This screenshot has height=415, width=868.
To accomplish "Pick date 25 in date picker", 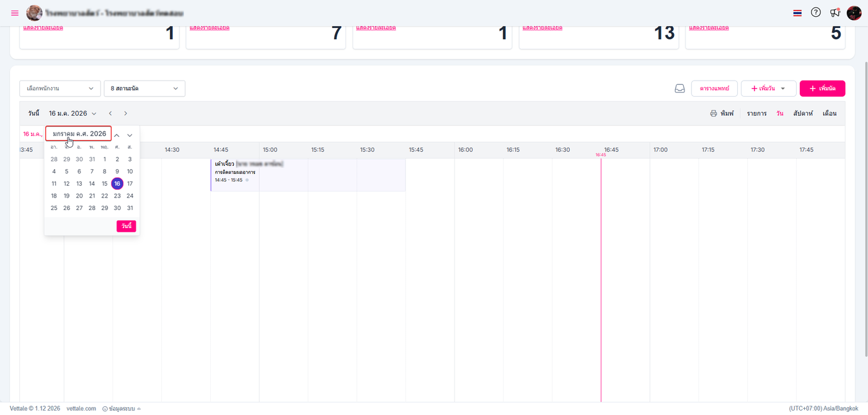I will pyautogui.click(x=54, y=208).
